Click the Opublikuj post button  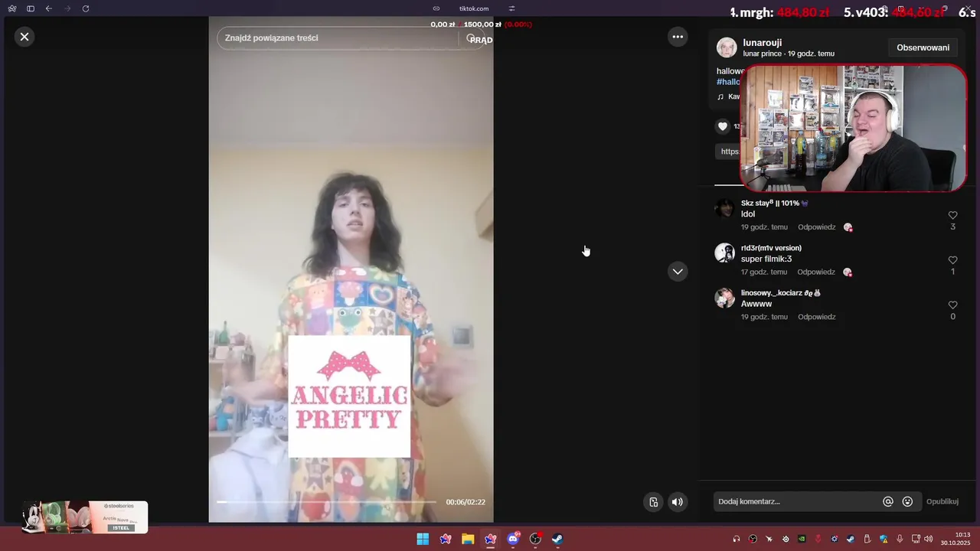[942, 502]
